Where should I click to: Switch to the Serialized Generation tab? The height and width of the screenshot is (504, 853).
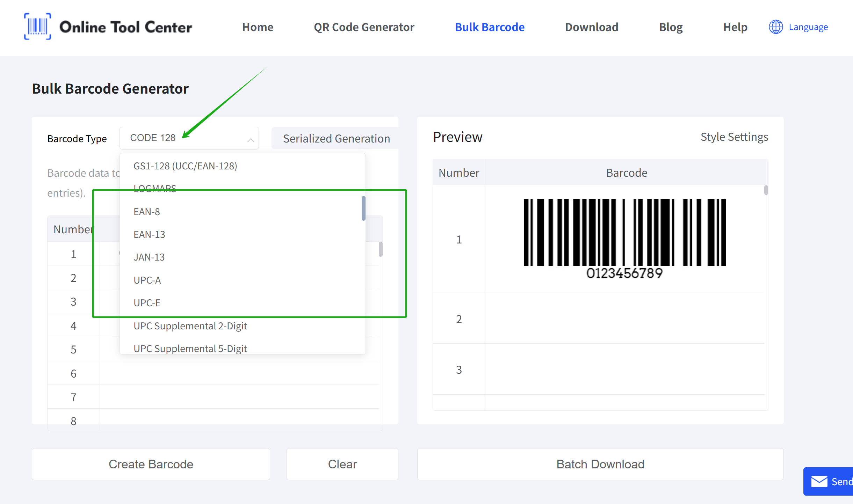click(337, 138)
